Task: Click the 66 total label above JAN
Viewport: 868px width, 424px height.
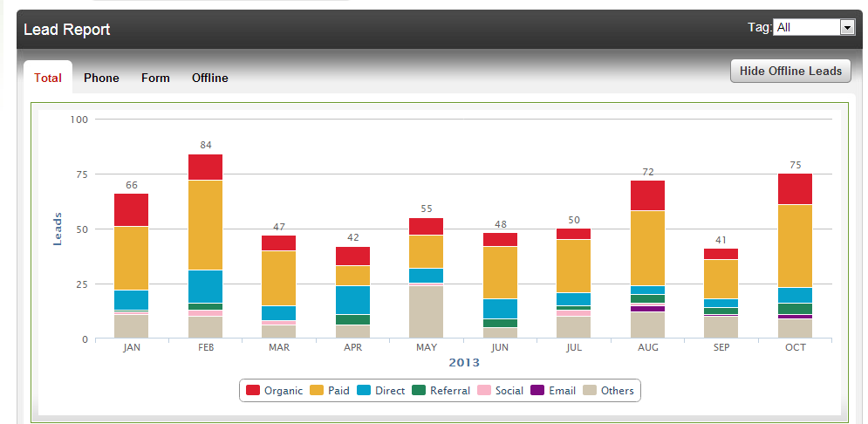Action: coord(131,185)
